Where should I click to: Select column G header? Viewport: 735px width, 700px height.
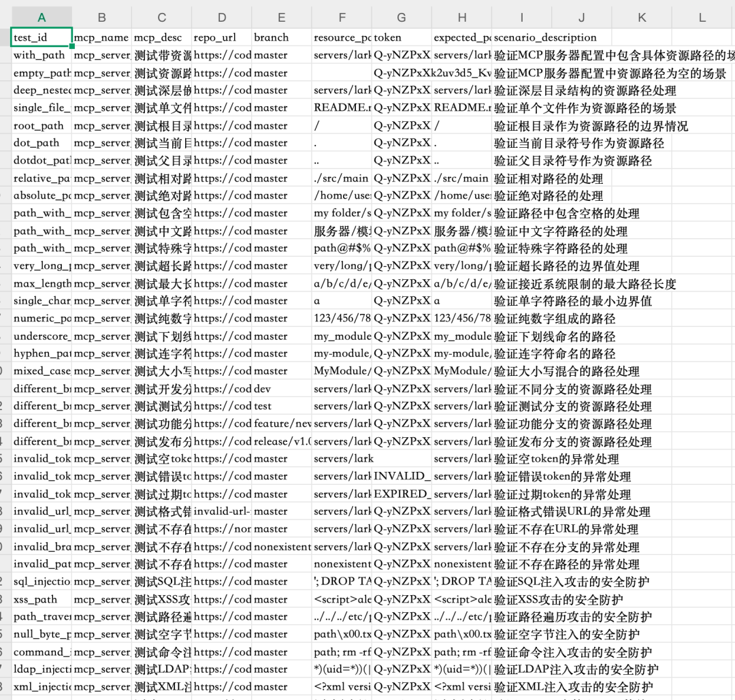coord(402,17)
